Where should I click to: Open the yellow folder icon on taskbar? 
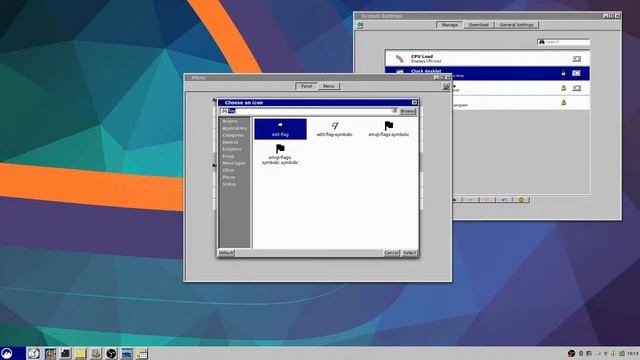click(x=80, y=353)
